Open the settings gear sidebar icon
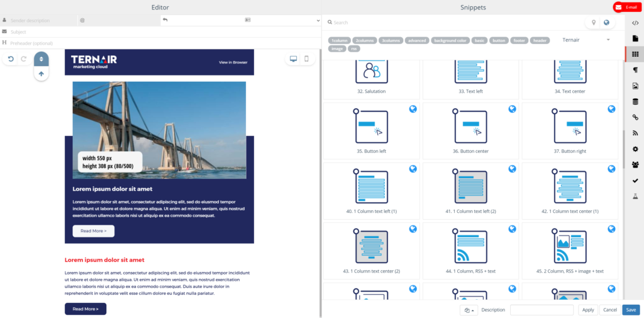 pyautogui.click(x=635, y=149)
